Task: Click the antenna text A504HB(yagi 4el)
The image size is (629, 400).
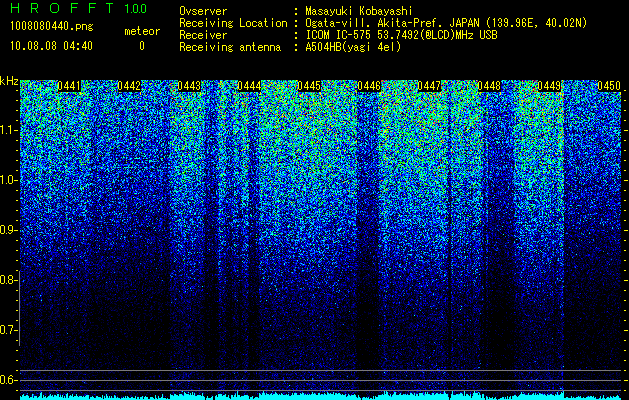Action: click(x=353, y=47)
